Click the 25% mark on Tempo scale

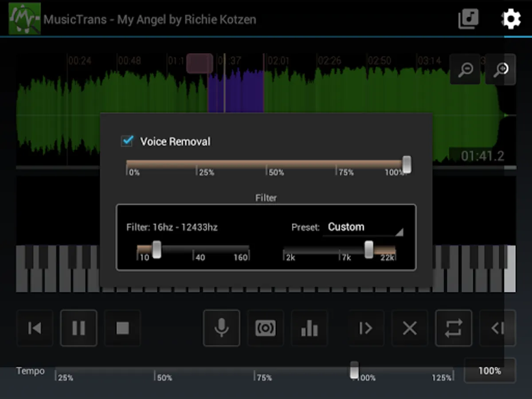point(66,378)
